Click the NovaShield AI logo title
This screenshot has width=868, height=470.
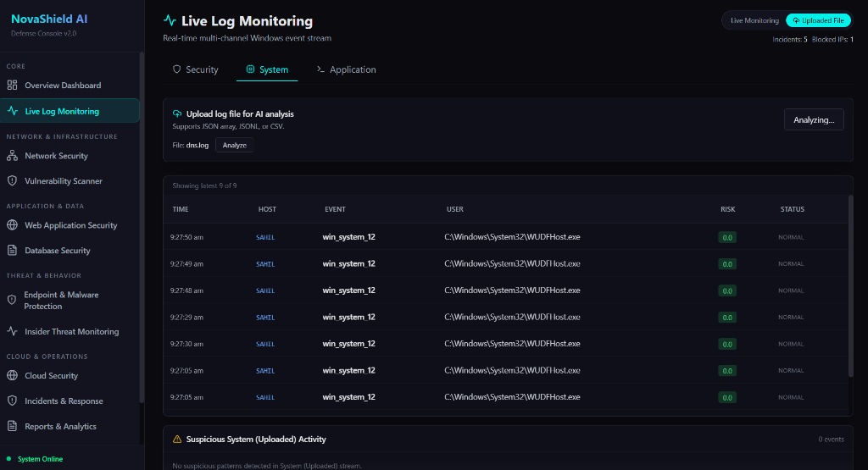(x=49, y=19)
